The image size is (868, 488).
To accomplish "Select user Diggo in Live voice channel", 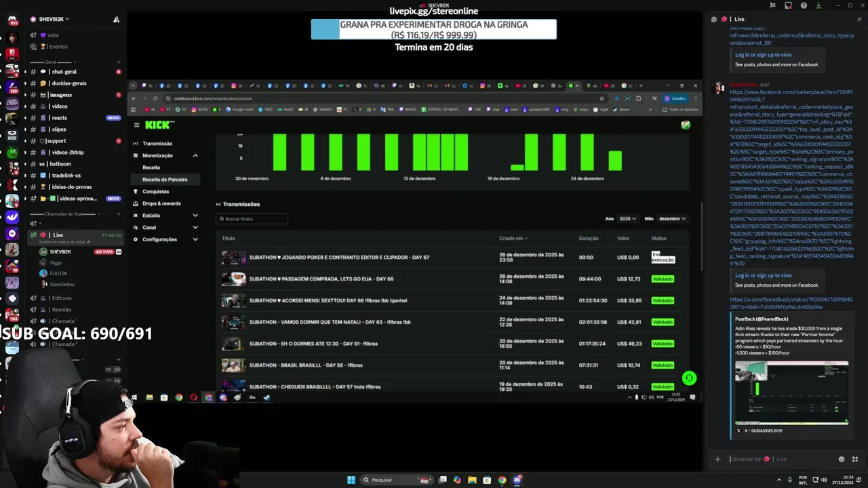I will point(56,262).
